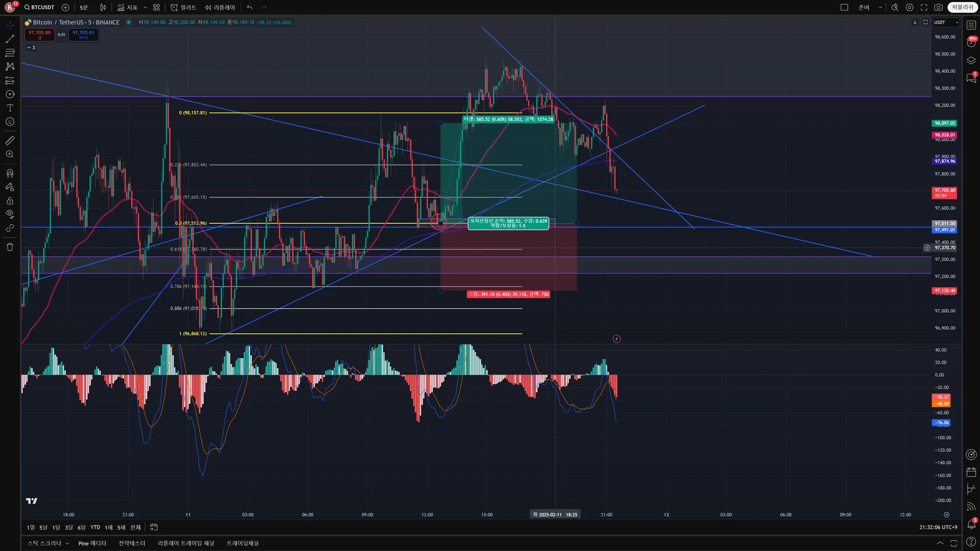Viewport: 980px width, 551px height.
Task: Click the 퍼블리쉬 publish button
Action: (962, 7)
